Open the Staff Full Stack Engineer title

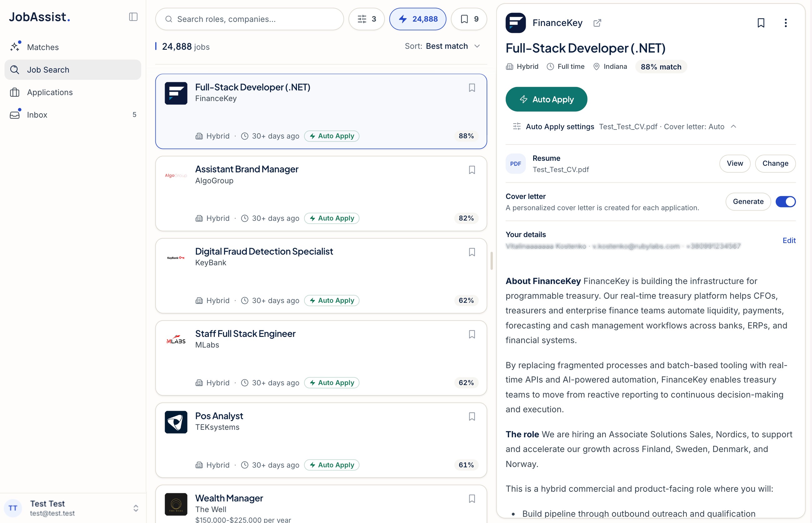point(245,333)
